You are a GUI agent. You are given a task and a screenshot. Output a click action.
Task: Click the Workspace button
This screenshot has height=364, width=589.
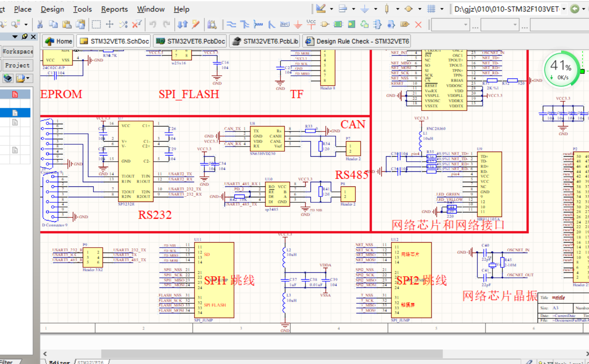tap(17, 51)
